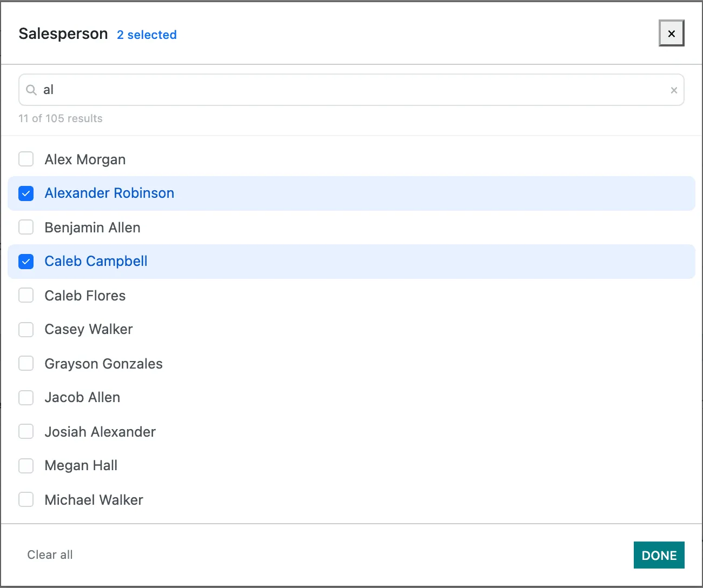The height and width of the screenshot is (588, 703).
Task: Check the Alex Morgan checkbox
Action: (26, 159)
